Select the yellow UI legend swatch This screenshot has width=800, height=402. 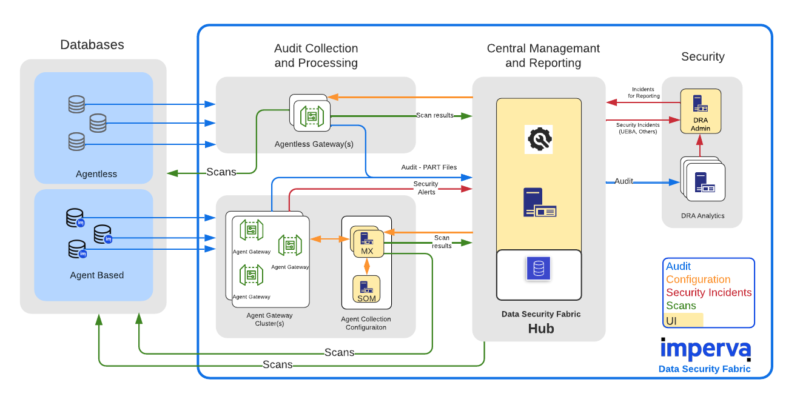[x=685, y=320]
